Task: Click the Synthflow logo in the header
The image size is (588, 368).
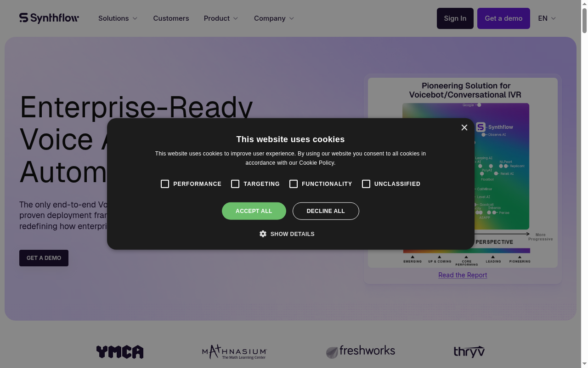Action: 49,18
